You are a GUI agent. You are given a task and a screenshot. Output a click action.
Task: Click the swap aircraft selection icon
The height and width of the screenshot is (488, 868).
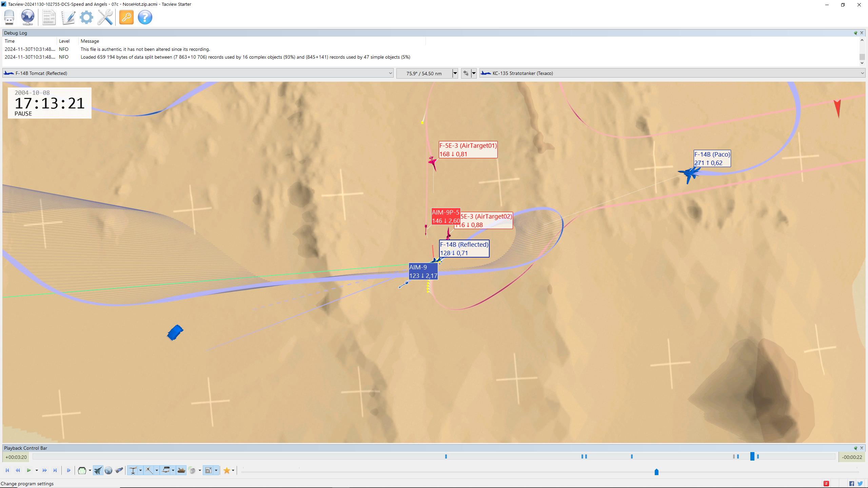[x=466, y=73]
